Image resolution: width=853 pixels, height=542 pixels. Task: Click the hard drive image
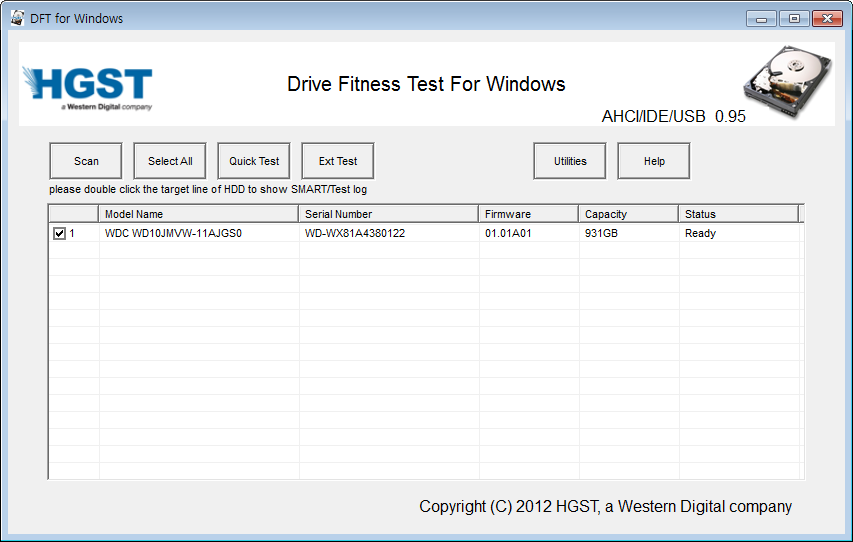click(788, 82)
